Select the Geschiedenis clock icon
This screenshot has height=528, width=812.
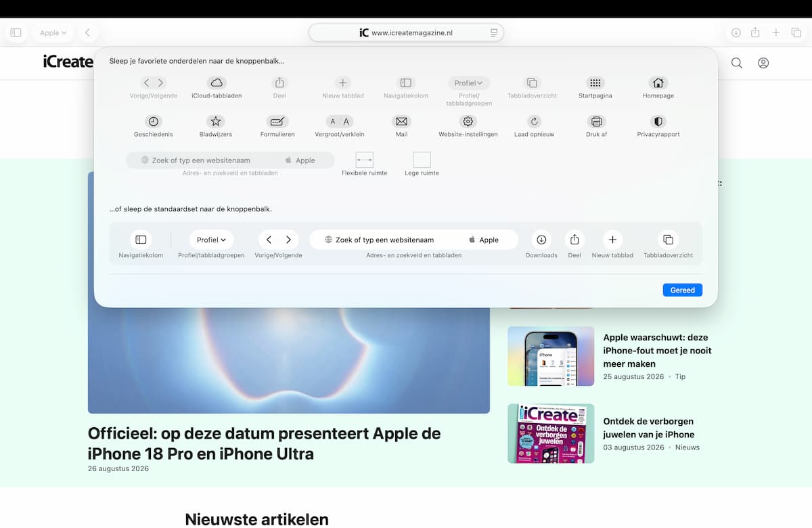coord(154,121)
